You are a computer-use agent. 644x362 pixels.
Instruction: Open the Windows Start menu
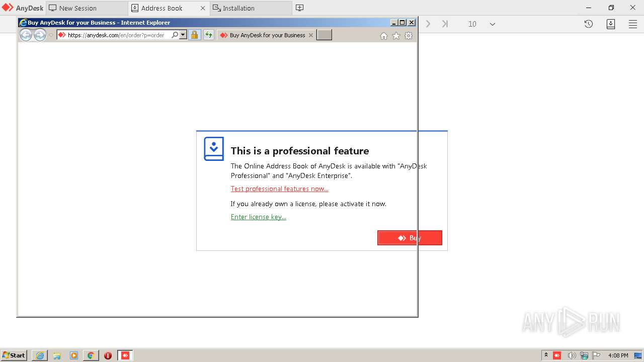point(14,355)
